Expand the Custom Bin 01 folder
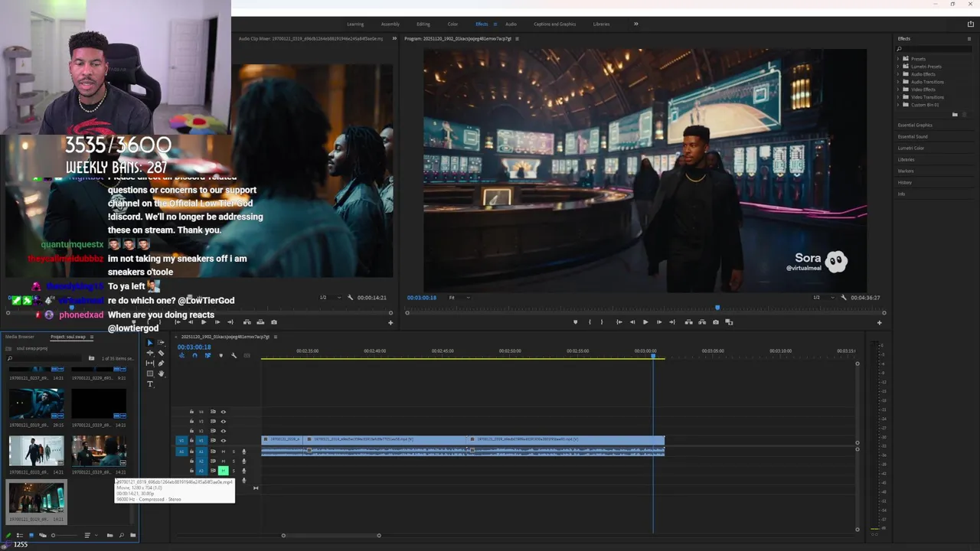Image resolution: width=980 pixels, height=551 pixels. pos(898,105)
